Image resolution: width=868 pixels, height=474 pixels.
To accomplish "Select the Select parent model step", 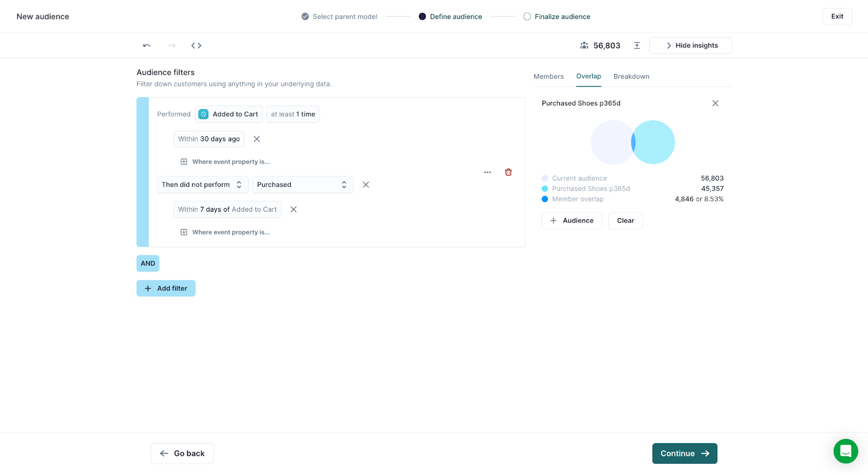I will coord(339,17).
